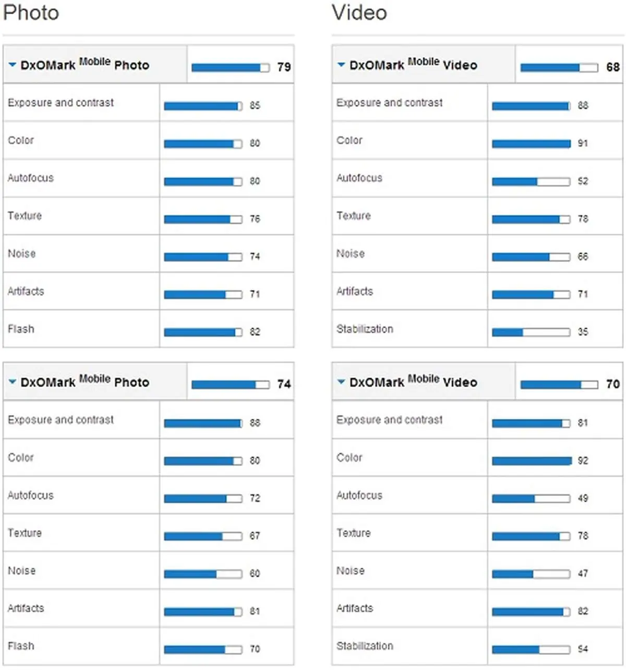Image resolution: width=626 pixels, height=672 pixels.
Task: Click the Video score bar showing 68
Action: click(x=559, y=67)
